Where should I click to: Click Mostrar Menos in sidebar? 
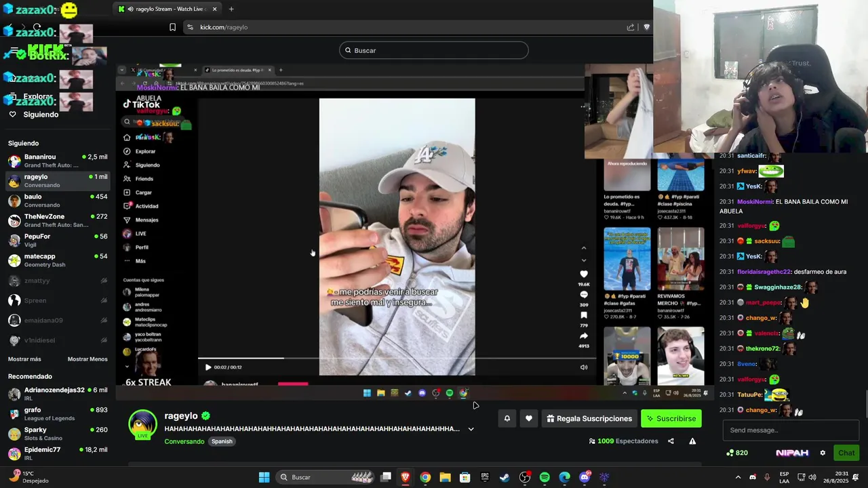point(87,359)
